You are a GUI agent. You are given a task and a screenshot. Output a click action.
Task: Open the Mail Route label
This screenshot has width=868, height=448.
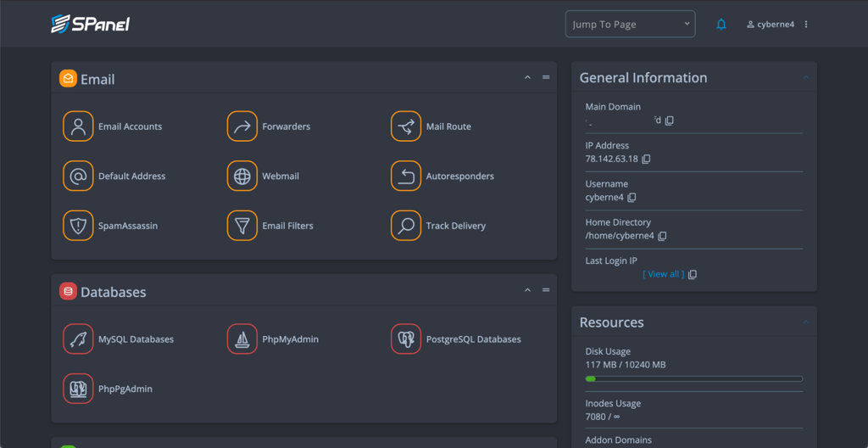(448, 126)
